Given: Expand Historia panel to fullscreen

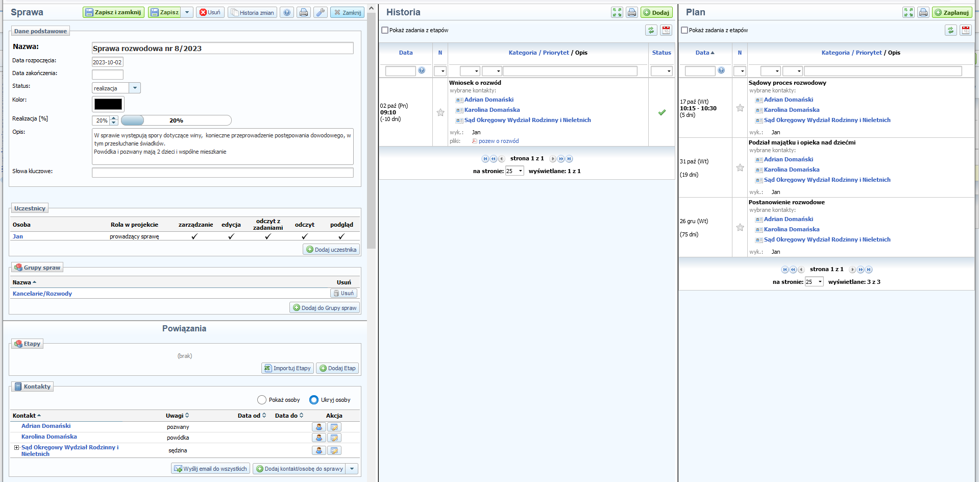Looking at the screenshot, I should click(617, 12).
